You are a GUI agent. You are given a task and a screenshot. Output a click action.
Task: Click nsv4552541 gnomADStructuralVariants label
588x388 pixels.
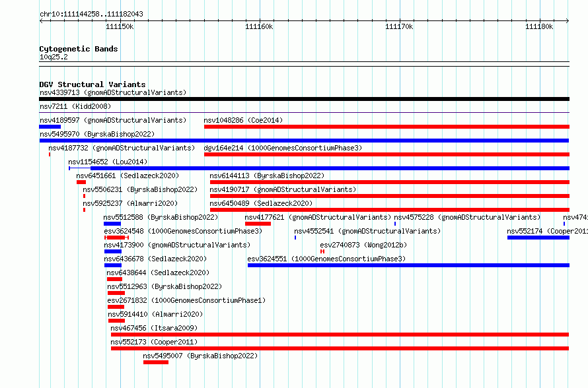367,231
